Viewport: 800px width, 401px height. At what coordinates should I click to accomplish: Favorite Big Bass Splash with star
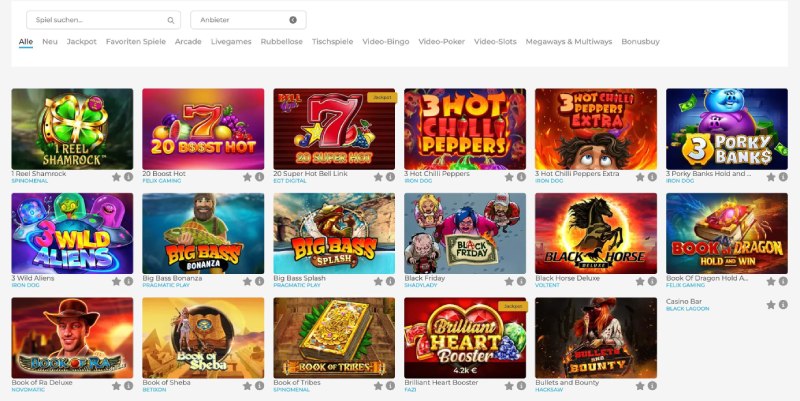click(378, 282)
